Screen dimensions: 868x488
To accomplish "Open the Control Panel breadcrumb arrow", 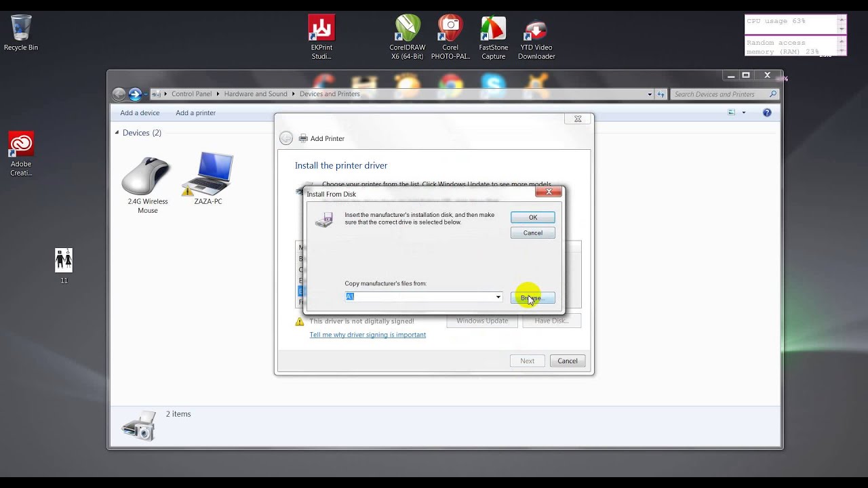I will [x=218, y=94].
